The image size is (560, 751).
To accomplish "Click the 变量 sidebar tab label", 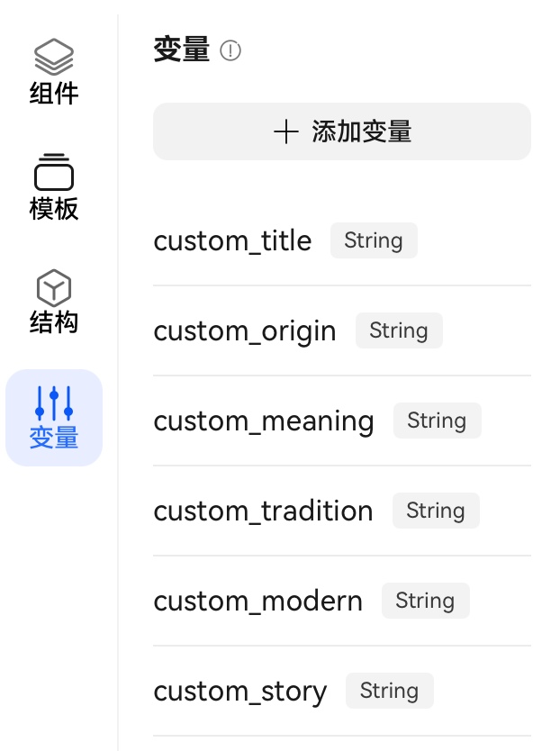I will point(54,438).
